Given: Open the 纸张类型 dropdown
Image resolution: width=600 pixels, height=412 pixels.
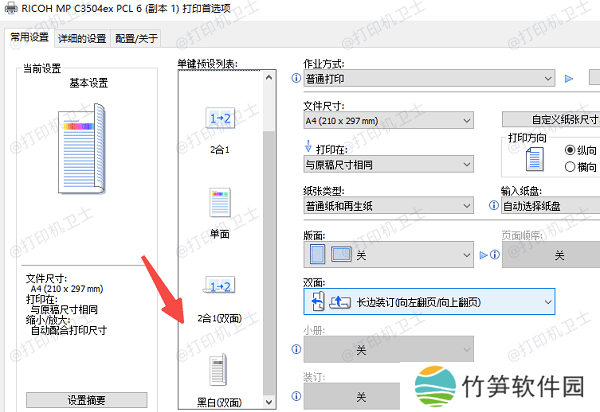Looking at the screenshot, I should (x=387, y=205).
